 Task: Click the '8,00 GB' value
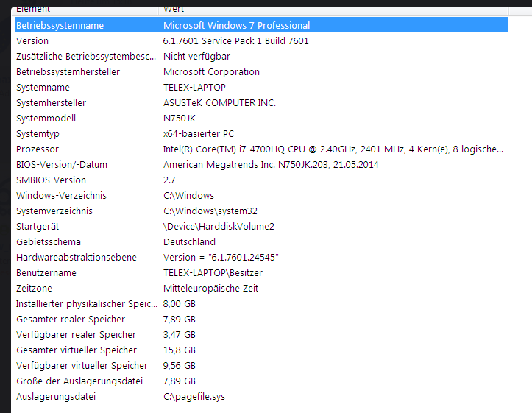tap(179, 304)
